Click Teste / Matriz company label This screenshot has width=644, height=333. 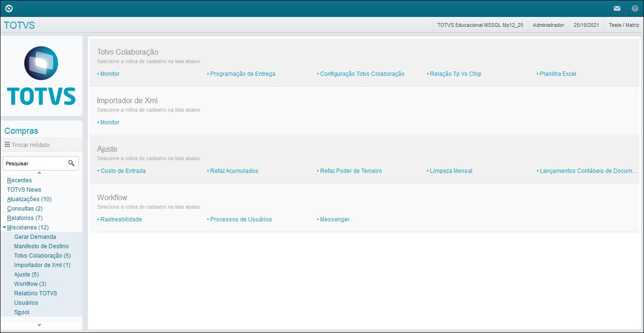coord(624,25)
